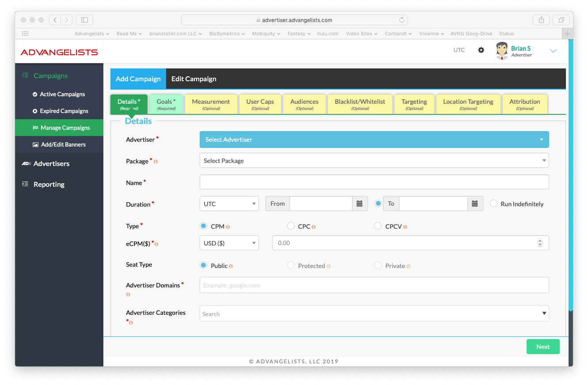
Task: Click the user avatar picture for Brian S
Action: point(502,51)
